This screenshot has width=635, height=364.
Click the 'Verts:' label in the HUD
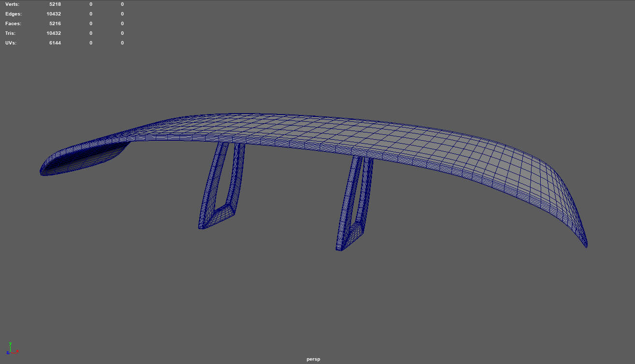[13, 4]
